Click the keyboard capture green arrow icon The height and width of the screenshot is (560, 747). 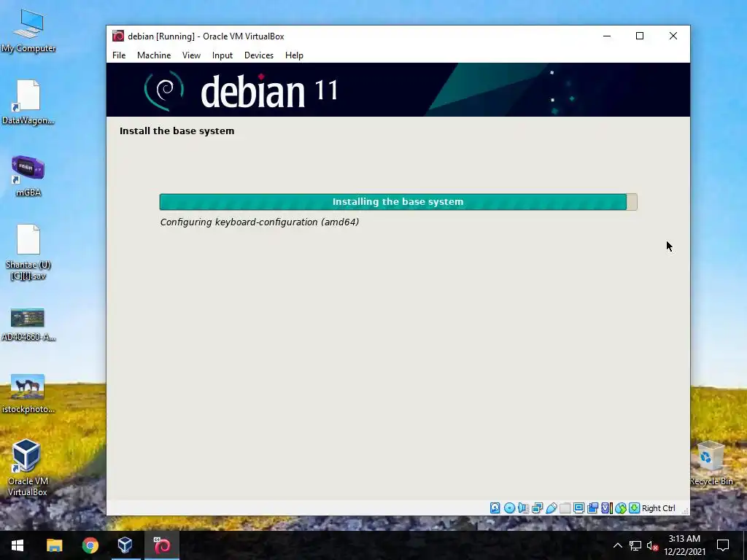634,508
